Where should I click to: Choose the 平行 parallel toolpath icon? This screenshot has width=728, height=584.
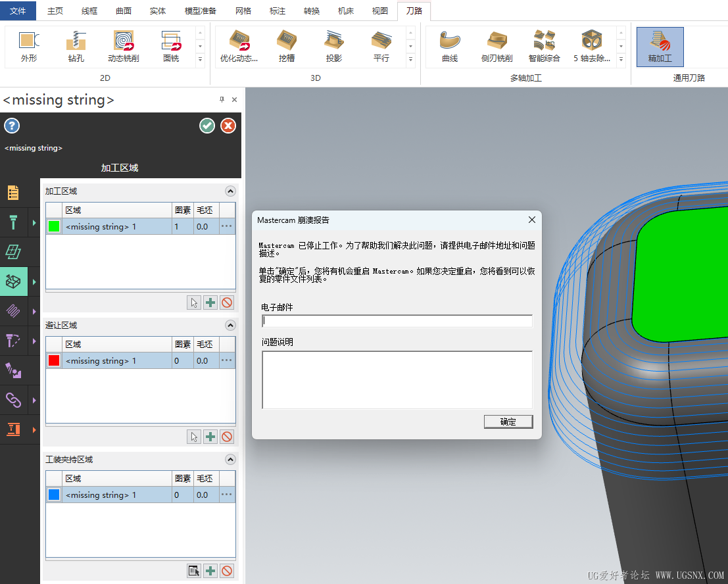[381, 47]
